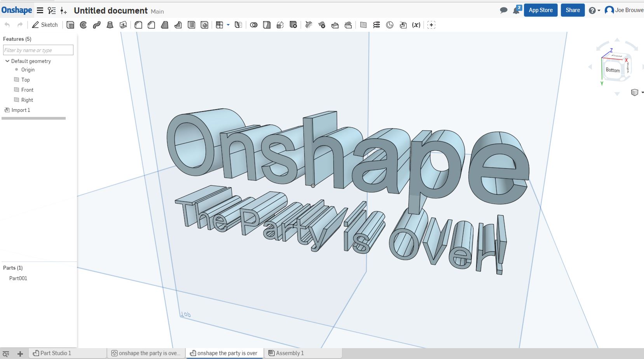This screenshot has height=359, width=644.
Task: Select the Sweep tool
Action: 97,25
